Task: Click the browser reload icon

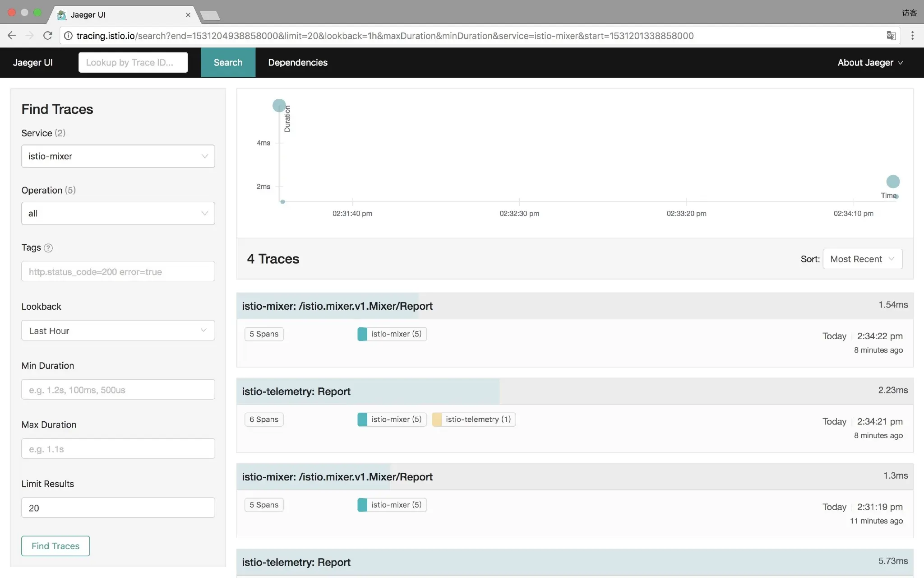Action: pyautogui.click(x=47, y=36)
